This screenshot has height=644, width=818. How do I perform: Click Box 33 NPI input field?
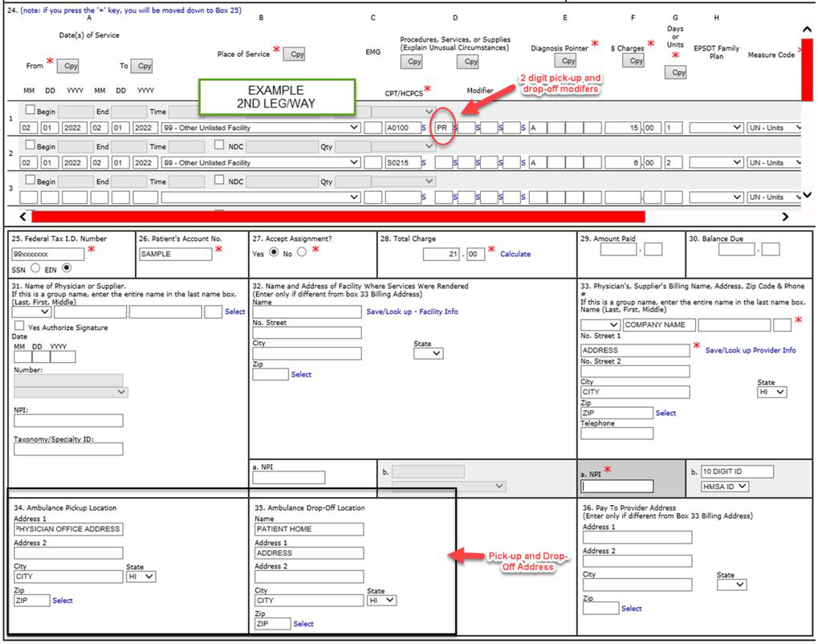[617, 487]
